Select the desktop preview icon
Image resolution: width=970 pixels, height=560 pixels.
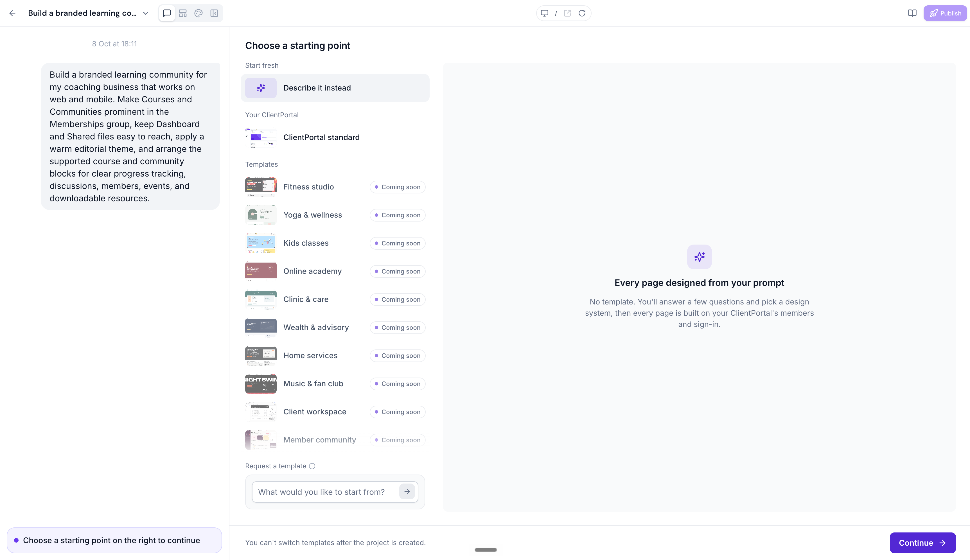[x=545, y=13]
